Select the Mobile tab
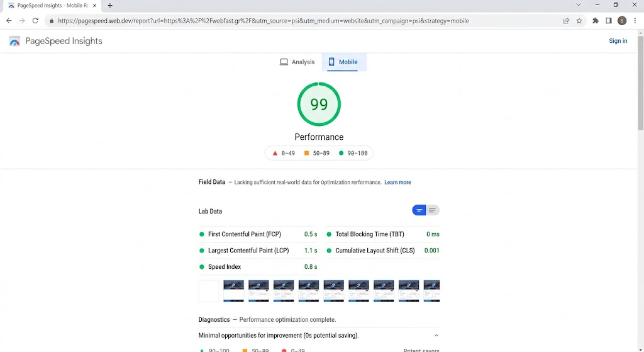The width and height of the screenshot is (644, 352). pos(344,62)
